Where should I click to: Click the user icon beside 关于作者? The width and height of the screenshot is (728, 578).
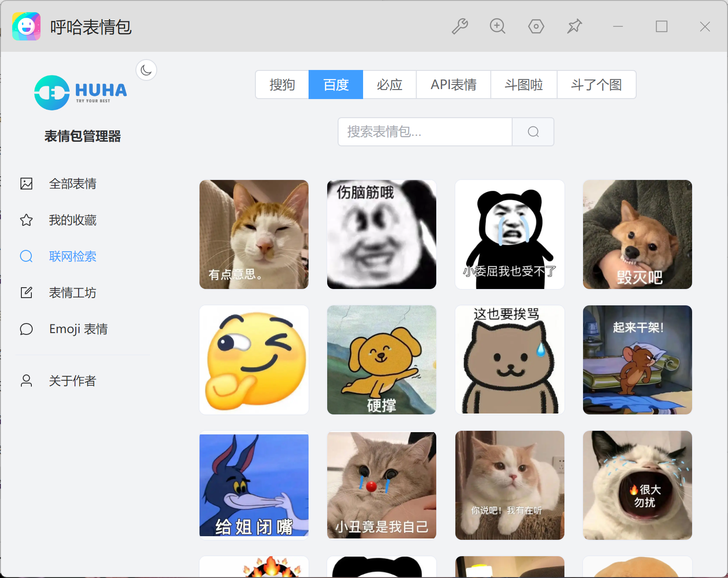coord(26,381)
